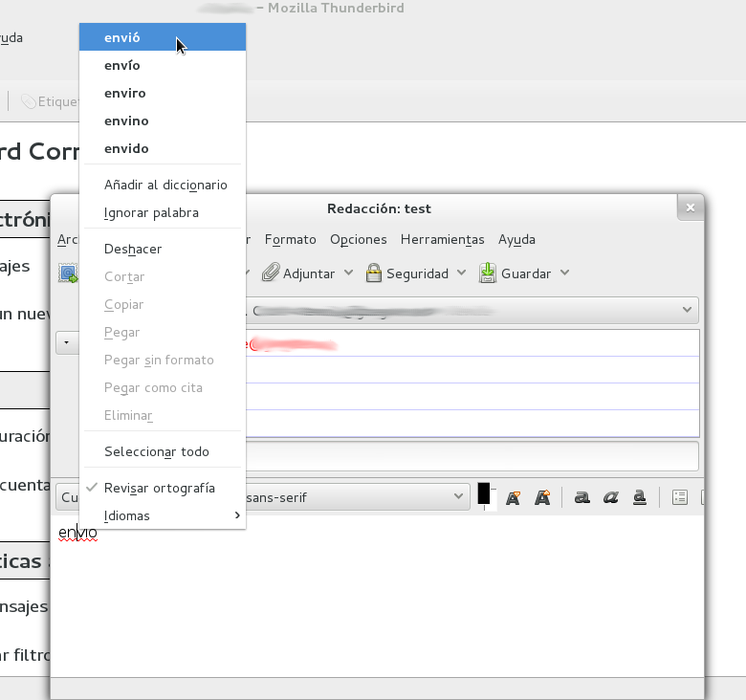Image resolution: width=746 pixels, height=700 pixels.
Task: Select "Añadir al diccionario" from the context menu
Action: coord(165,185)
